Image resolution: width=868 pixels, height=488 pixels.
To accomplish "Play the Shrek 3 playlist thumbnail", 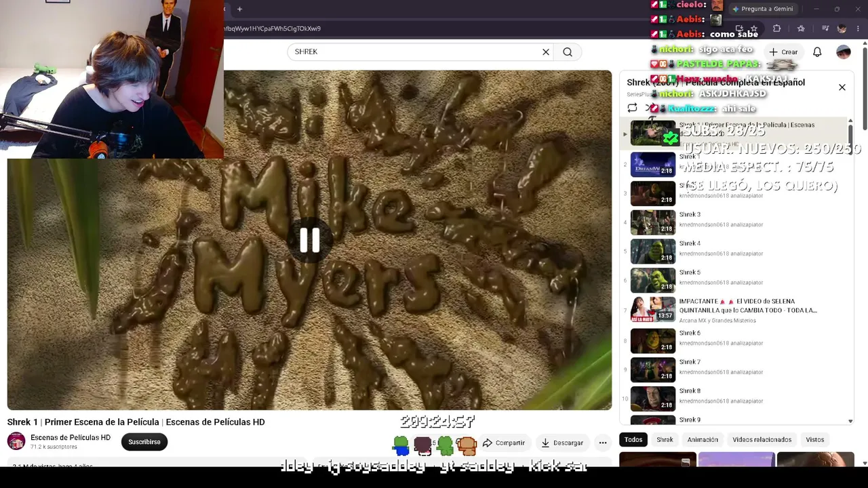I will pyautogui.click(x=653, y=222).
